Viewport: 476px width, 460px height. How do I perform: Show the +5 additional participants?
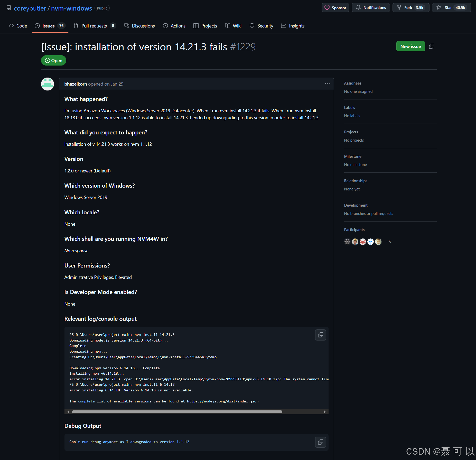[388, 242]
